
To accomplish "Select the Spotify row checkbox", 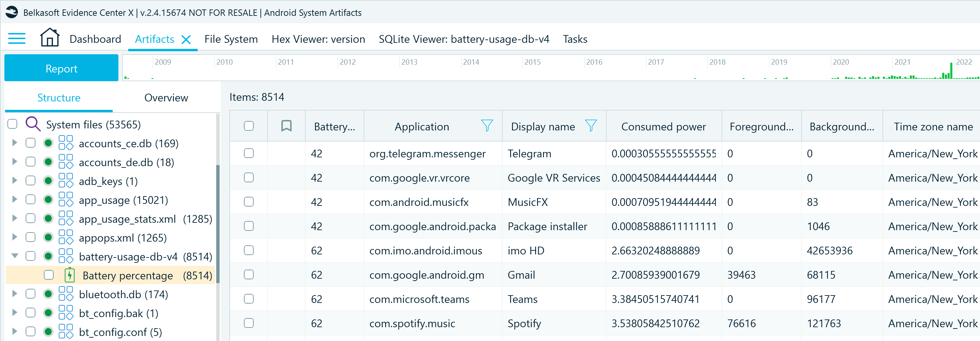I will tap(249, 323).
